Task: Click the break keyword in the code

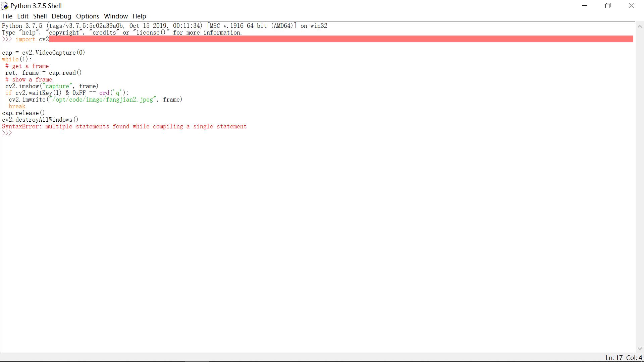Action: pos(17,106)
